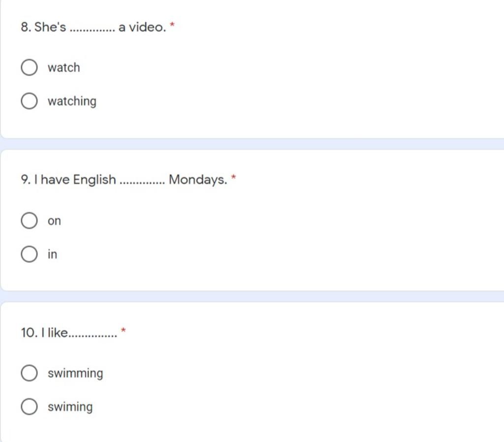
Task: Click question 8 'She's ... a video' text
Action: point(94,28)
